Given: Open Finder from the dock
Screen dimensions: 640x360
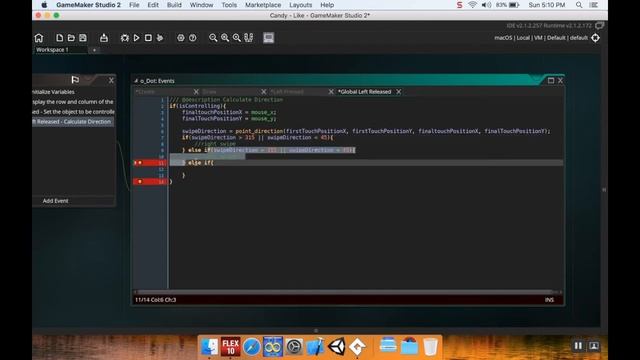Looking at the screenshot, I should [209, 347].
